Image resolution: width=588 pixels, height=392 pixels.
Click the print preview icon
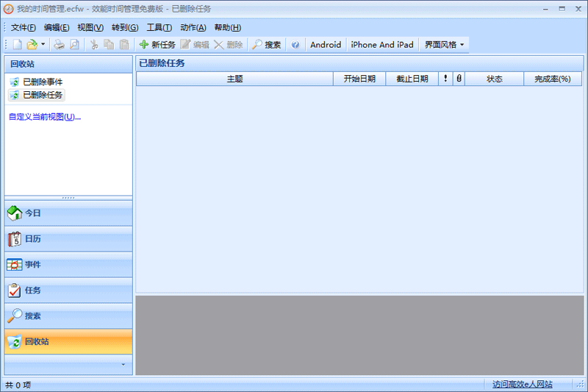pyautogui.click(x=75, y=45)
